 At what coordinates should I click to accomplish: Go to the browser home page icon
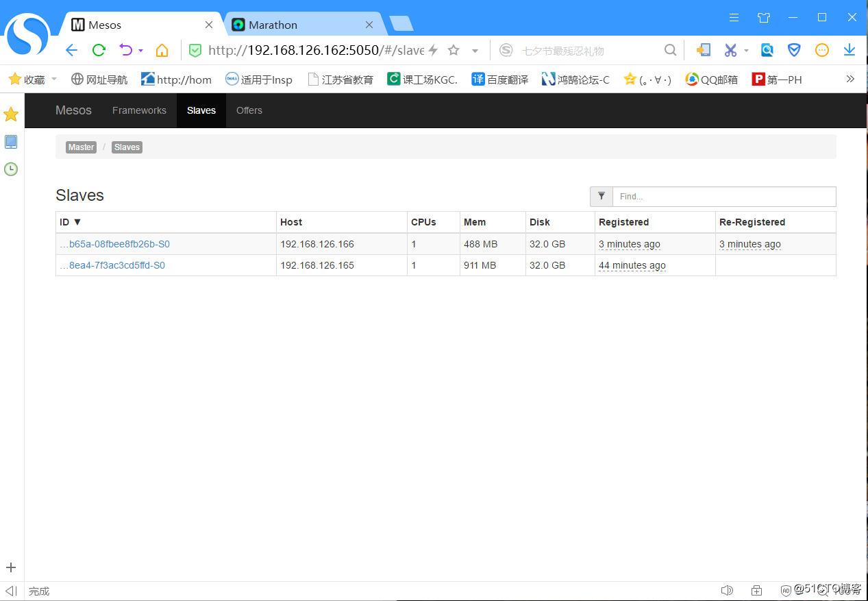(162, 50)
